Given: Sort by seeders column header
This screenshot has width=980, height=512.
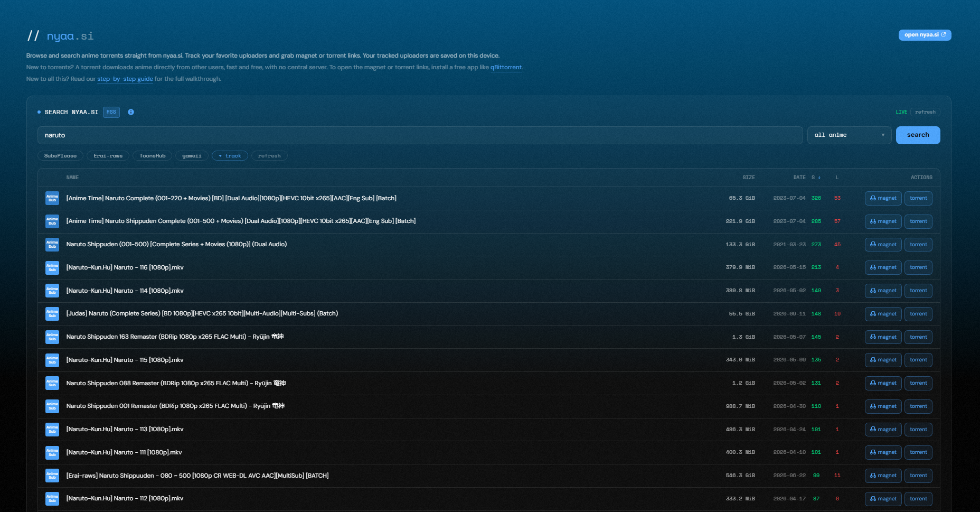Looking at the screenshot, I should tap(816, 178).
